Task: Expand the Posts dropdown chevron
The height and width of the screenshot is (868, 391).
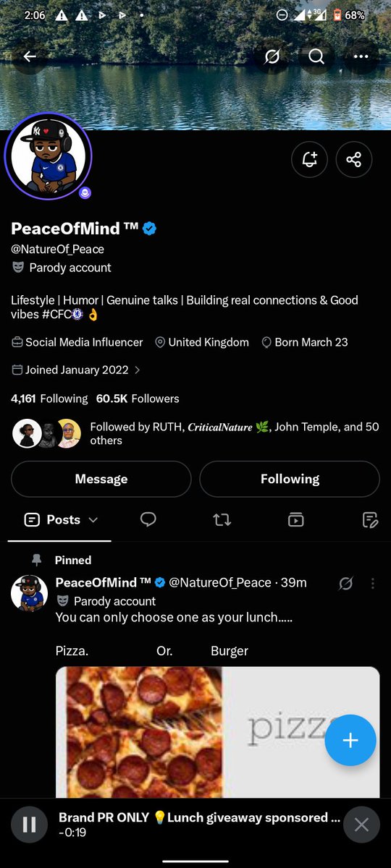Action: click(x=93, y=520)
